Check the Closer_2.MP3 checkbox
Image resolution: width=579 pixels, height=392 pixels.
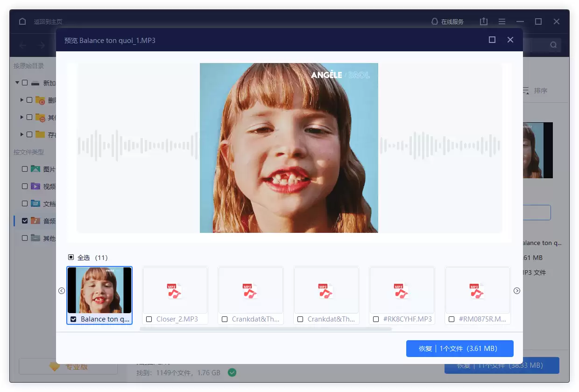click(x=149, y=319)
